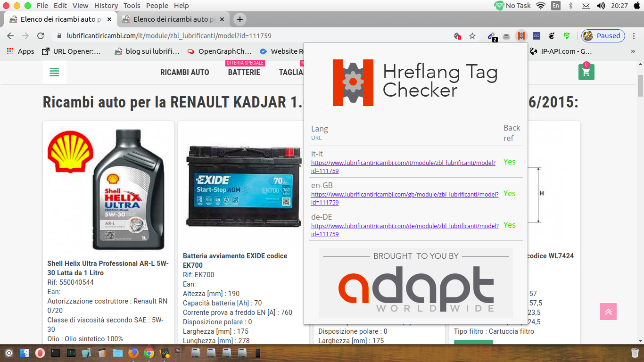
Task: Click the green Yes for en-GB row
Action: click(509, 193)
